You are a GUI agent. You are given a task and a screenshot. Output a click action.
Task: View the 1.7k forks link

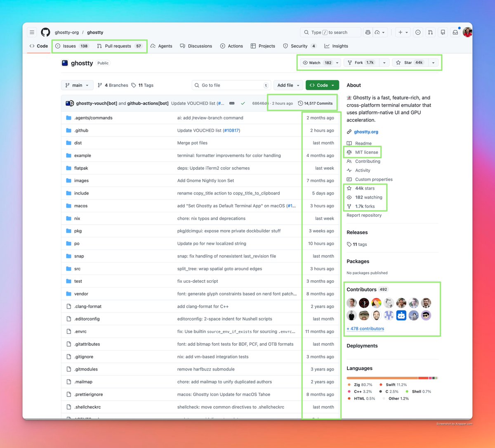361,206
